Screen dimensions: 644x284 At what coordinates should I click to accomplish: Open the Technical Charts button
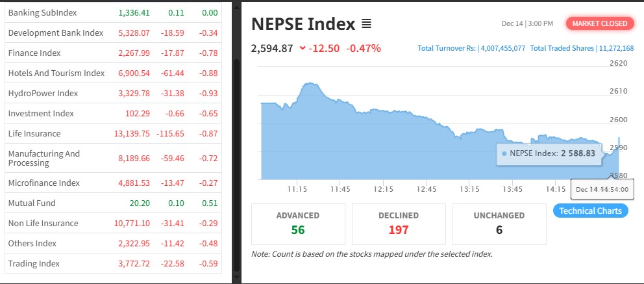(x=590, y=211)
